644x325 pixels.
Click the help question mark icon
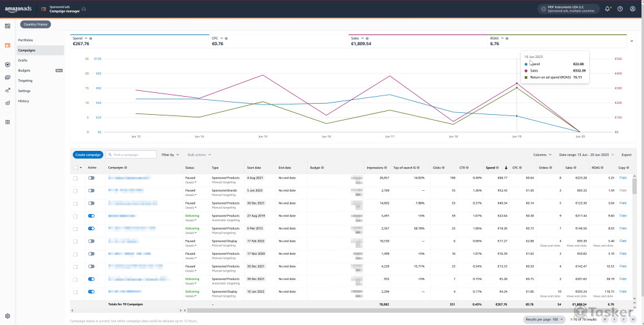[620, 9]
